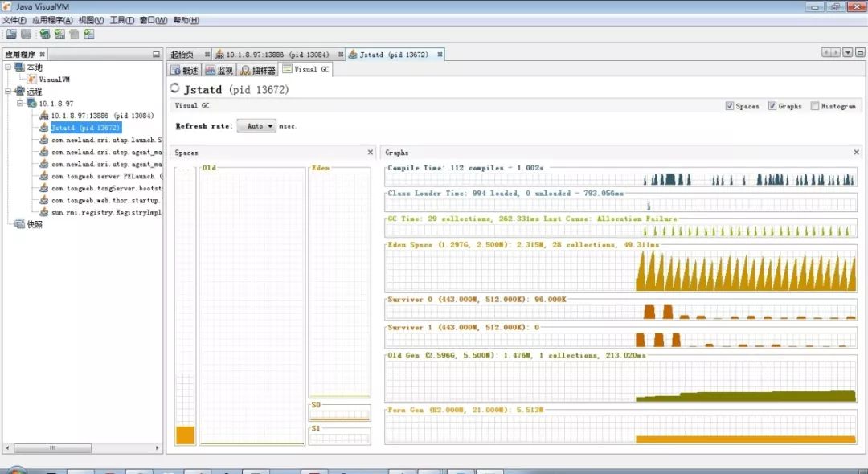Click the Compile Time graph
Image resolution: width=868 pixels, height=474 pixels.
[620, 178]
